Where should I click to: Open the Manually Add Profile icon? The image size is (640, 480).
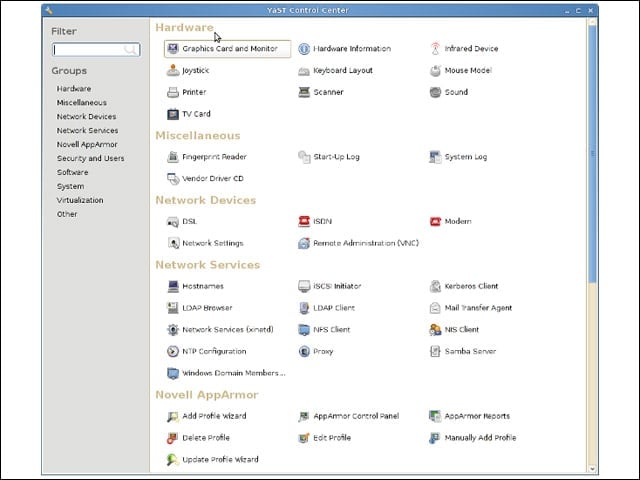pos(436,438)
